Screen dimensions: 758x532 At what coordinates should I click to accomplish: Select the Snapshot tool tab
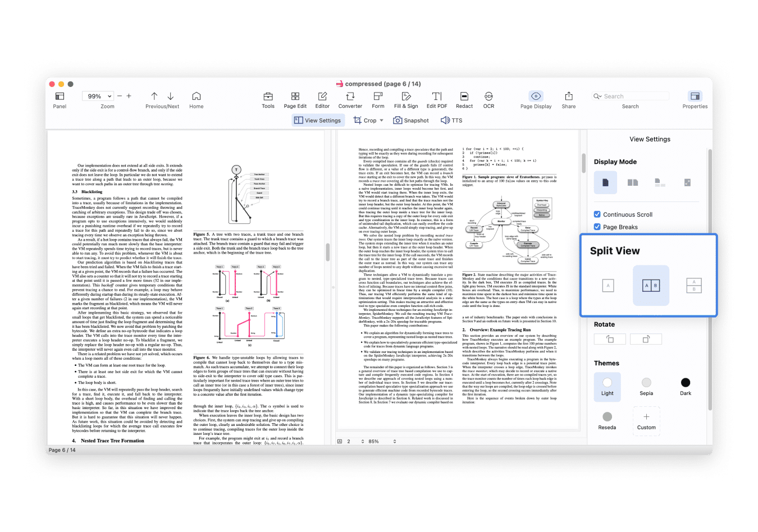tap(411, 120)
